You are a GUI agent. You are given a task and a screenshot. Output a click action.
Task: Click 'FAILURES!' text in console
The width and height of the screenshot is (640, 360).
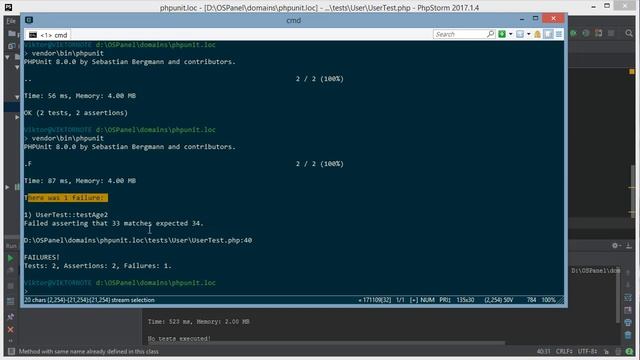coord(42,257)
